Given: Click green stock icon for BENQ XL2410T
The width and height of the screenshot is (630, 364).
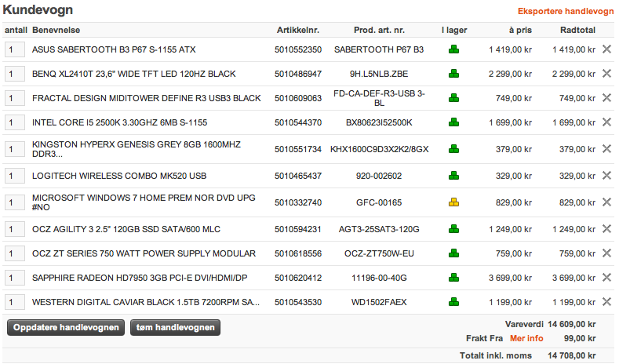Looking at the screenshot, I should (x=453, y=74).
